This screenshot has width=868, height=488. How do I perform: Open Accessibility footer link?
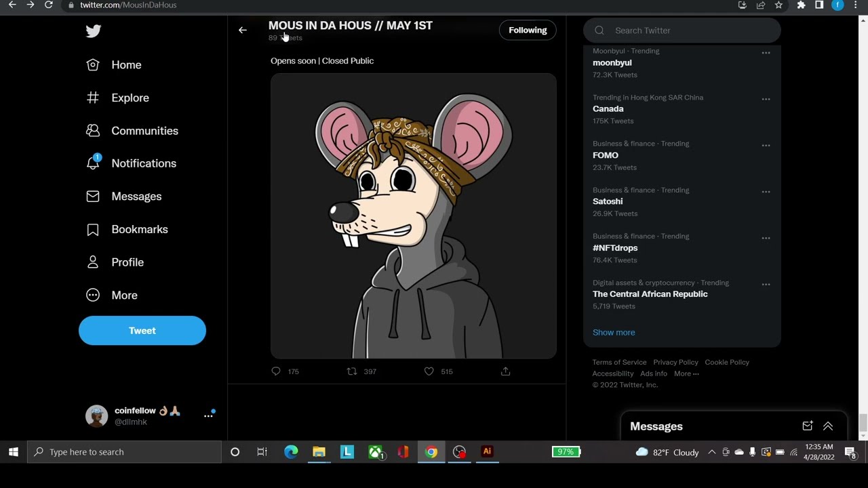click(x=613, y=373)
